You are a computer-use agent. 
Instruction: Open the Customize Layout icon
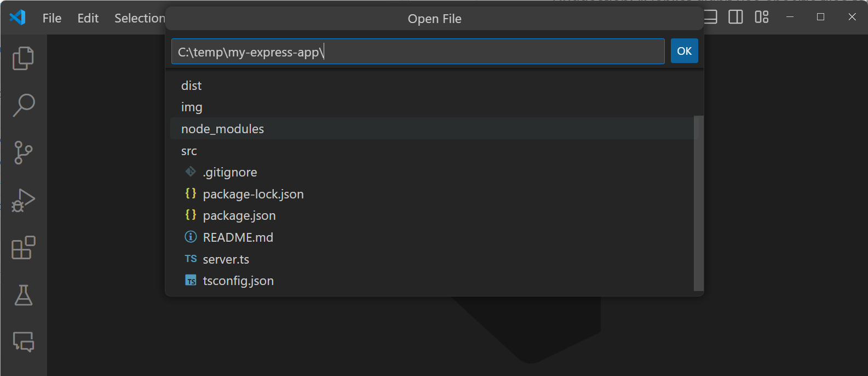pos(762,17)
